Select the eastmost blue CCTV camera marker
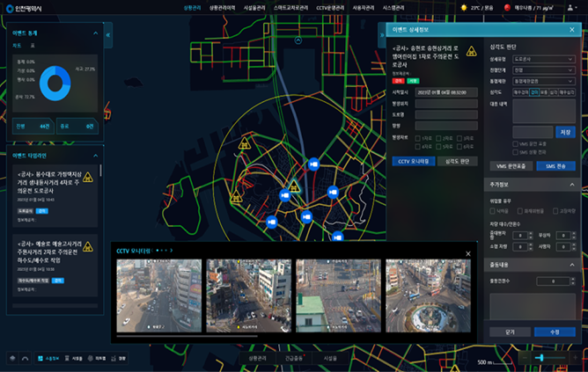 337,237
